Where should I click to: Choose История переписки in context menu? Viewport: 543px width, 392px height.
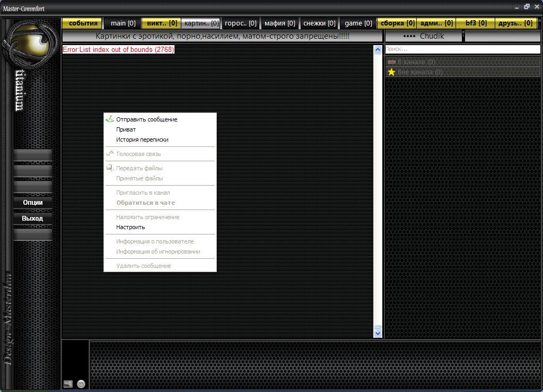pyautogui.click(x=142, y=140)
